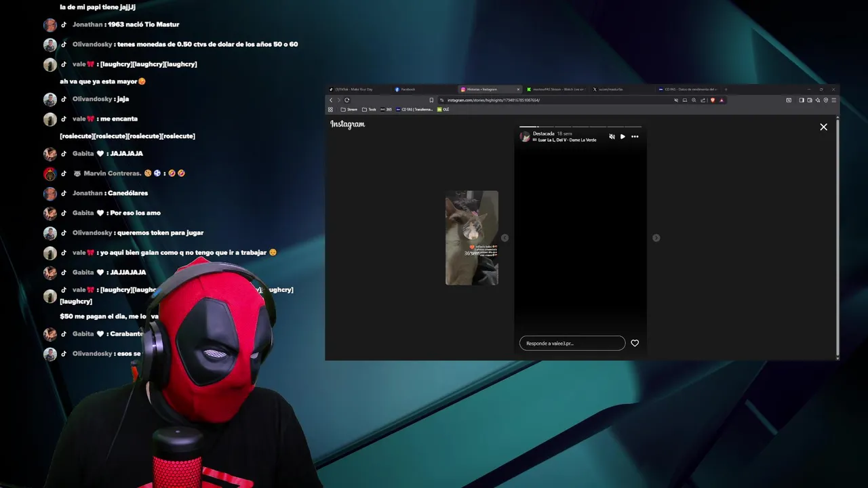Viewport: 868px width, 488px height.
Task: Click chat username 'Marvin Contreras.'
Action: pos(112,174)
